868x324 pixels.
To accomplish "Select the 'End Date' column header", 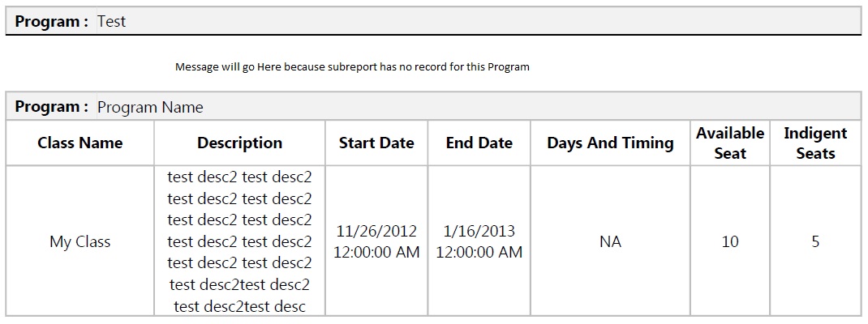I will point(479,143).
